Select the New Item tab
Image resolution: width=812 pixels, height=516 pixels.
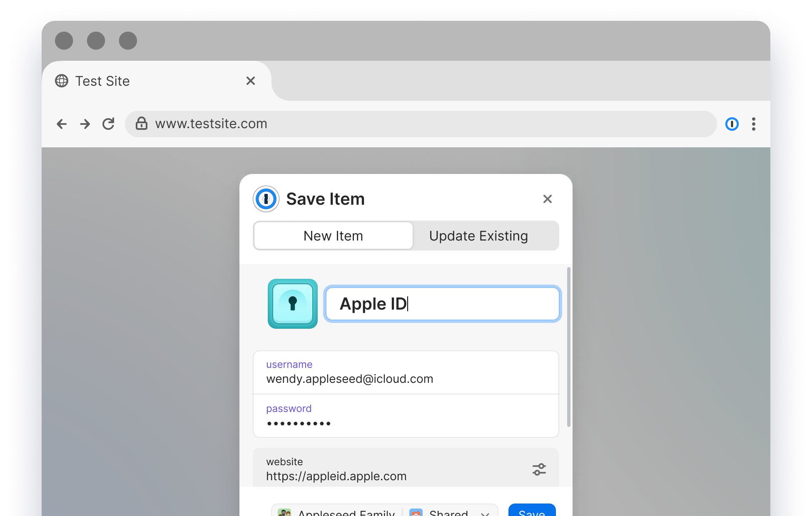[333, 236]
